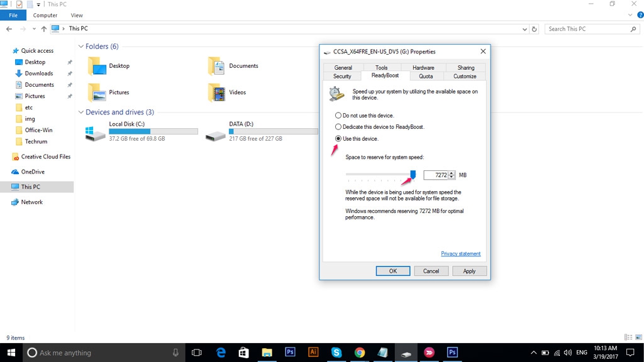Collapse the Folders (6) section

[x=81, y=47]
